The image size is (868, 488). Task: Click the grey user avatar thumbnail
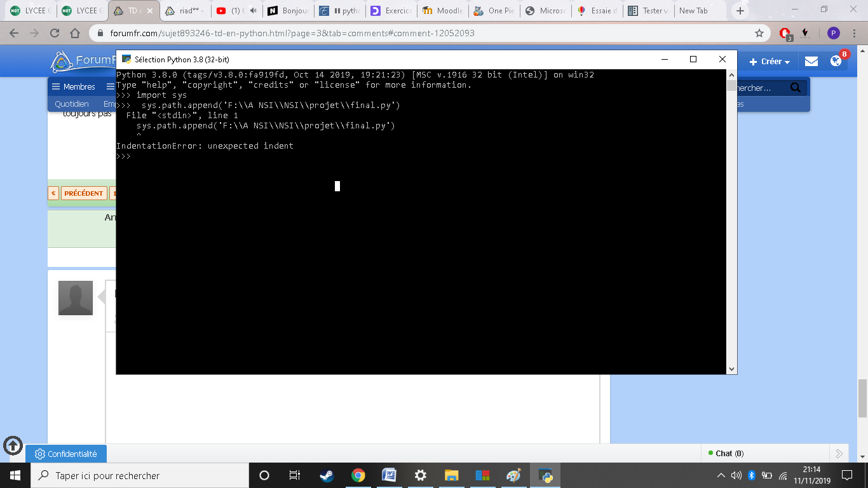tap(76, 298)
